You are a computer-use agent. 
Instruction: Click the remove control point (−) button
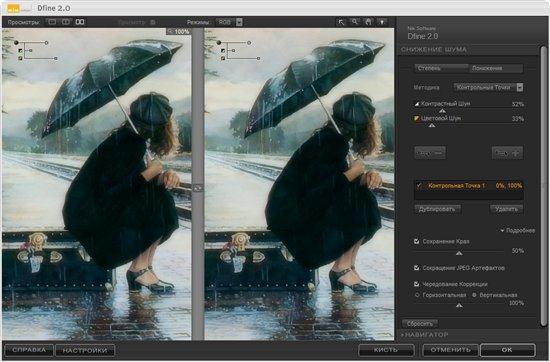point(430,153)
